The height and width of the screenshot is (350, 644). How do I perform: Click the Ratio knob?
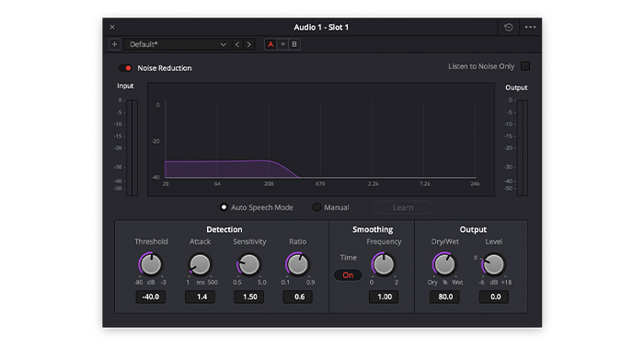(297, 264)
